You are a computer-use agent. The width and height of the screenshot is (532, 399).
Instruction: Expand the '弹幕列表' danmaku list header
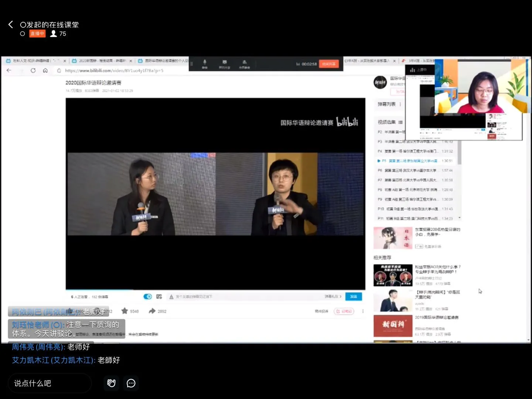tap(386, 104)
